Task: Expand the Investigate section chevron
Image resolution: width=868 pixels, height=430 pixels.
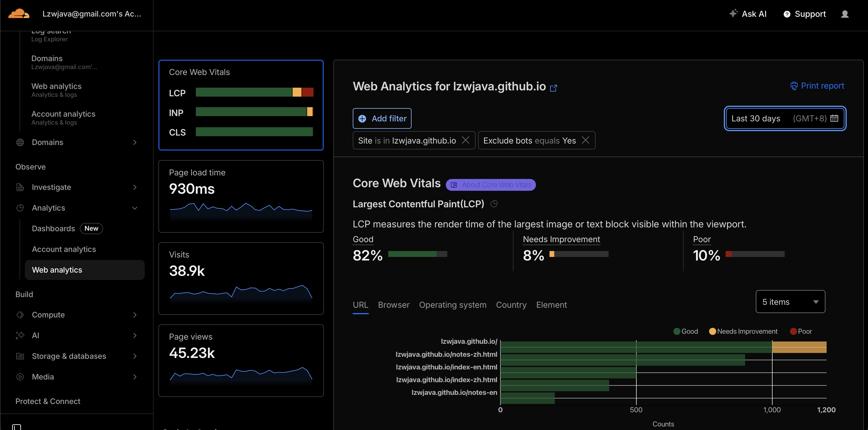Action: point(135,187)
